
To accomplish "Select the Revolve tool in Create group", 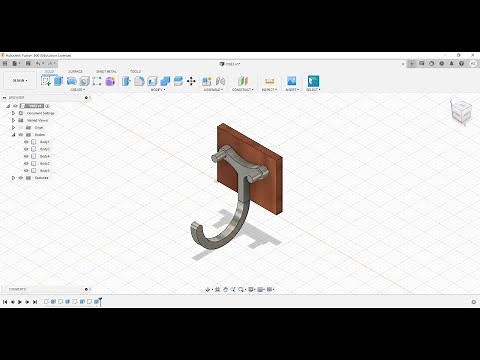I will point(71,81).
